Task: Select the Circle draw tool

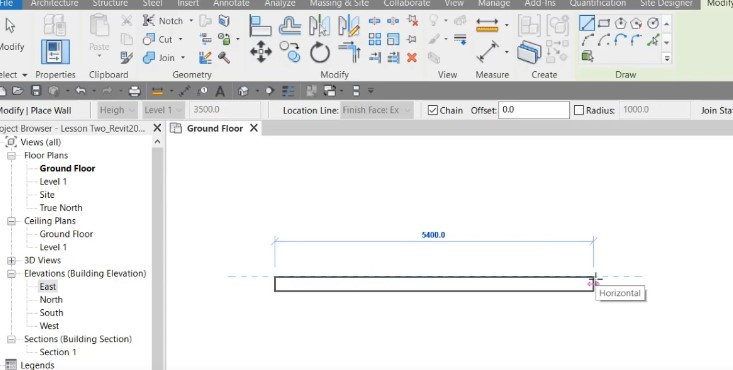Action: 653,23
